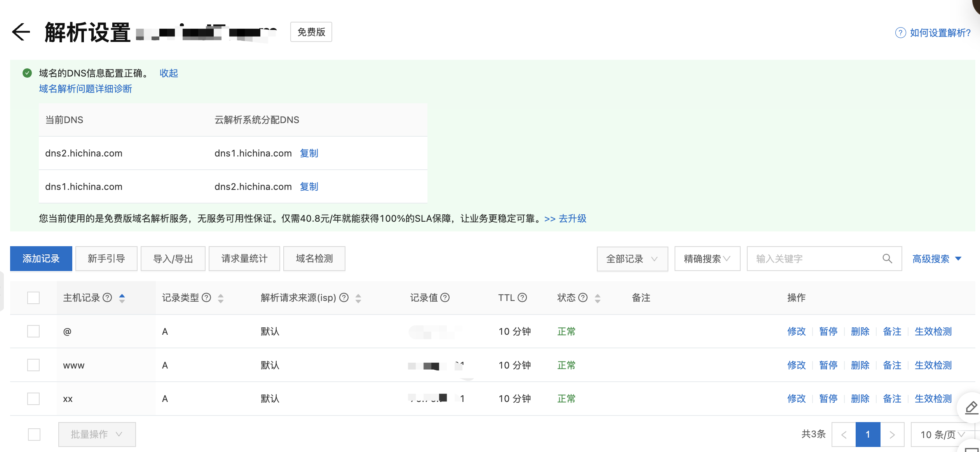Click help icon beside 记录类型 header
The image size is (980, 452).
click(207, 297)
